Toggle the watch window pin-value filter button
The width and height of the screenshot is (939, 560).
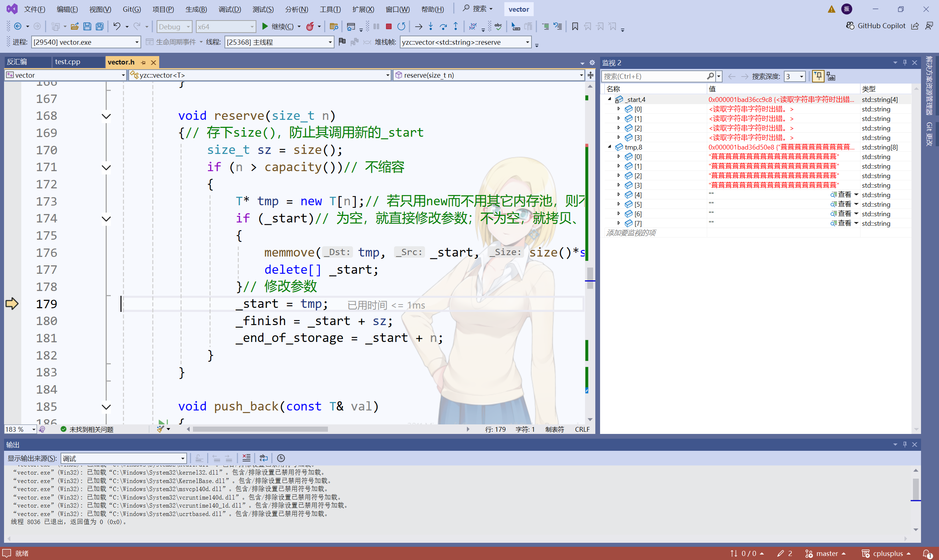click(818, 77)
